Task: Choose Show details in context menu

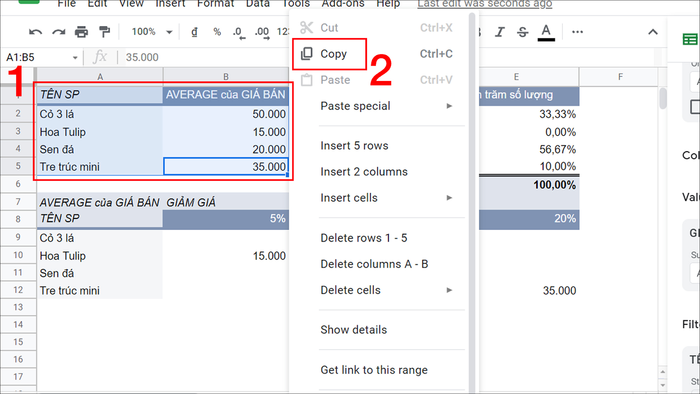Action: [x=379, y=330]
